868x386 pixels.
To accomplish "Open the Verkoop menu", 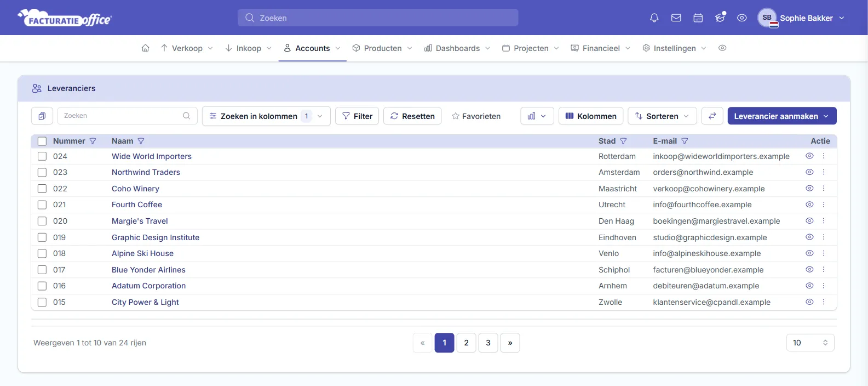I will tap(187, 48).
